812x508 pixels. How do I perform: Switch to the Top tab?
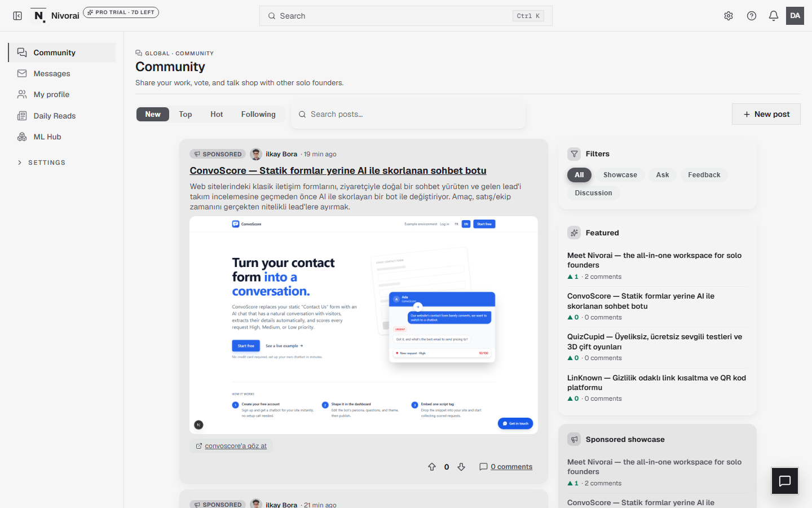coord(186,114)
